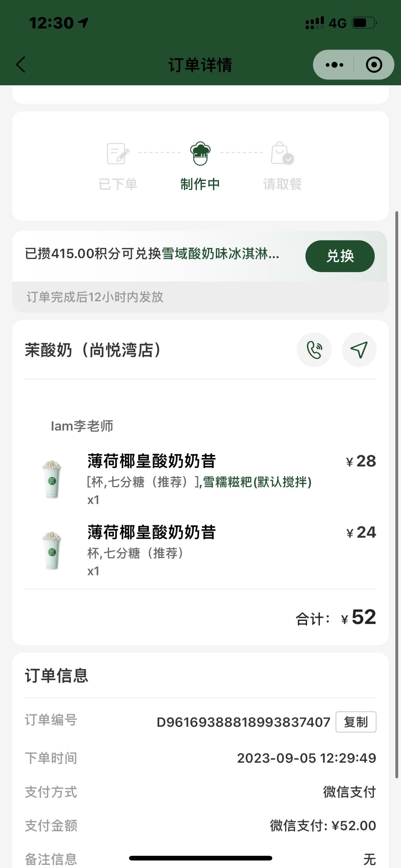Open the 雪域酸奶味冰淇淋 reward link
Image resolution: width=401 pixels, height=868 pixels.
click(x=220, y=254)
